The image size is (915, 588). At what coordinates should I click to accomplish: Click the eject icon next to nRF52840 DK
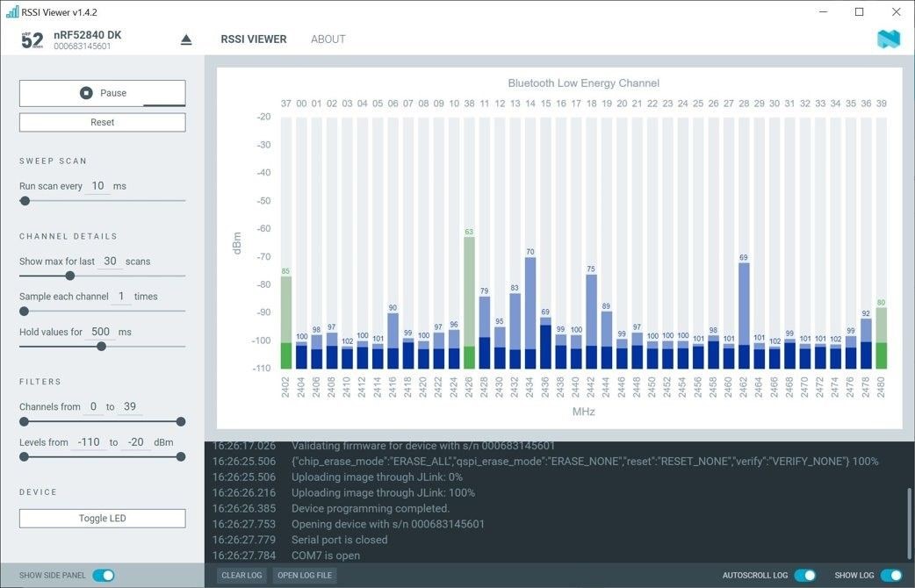point(184,39)
